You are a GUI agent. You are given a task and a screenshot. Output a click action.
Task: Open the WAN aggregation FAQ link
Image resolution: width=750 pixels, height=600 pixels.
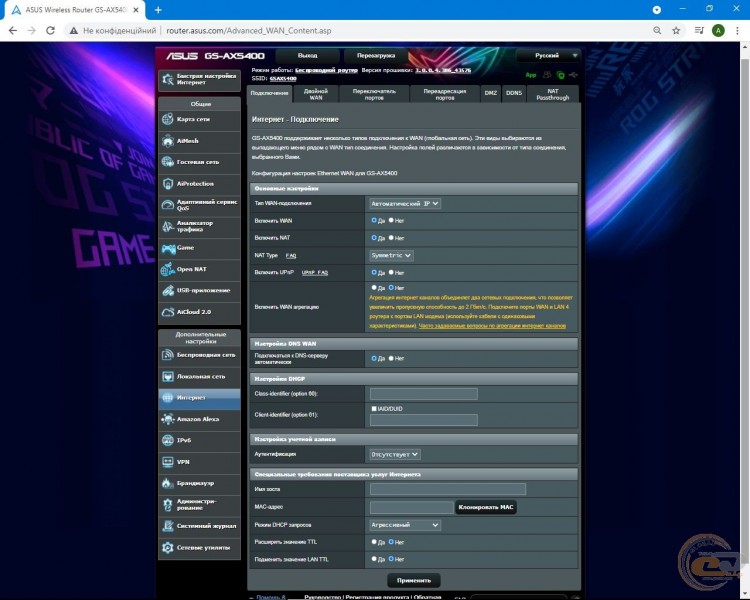[492, 326]
